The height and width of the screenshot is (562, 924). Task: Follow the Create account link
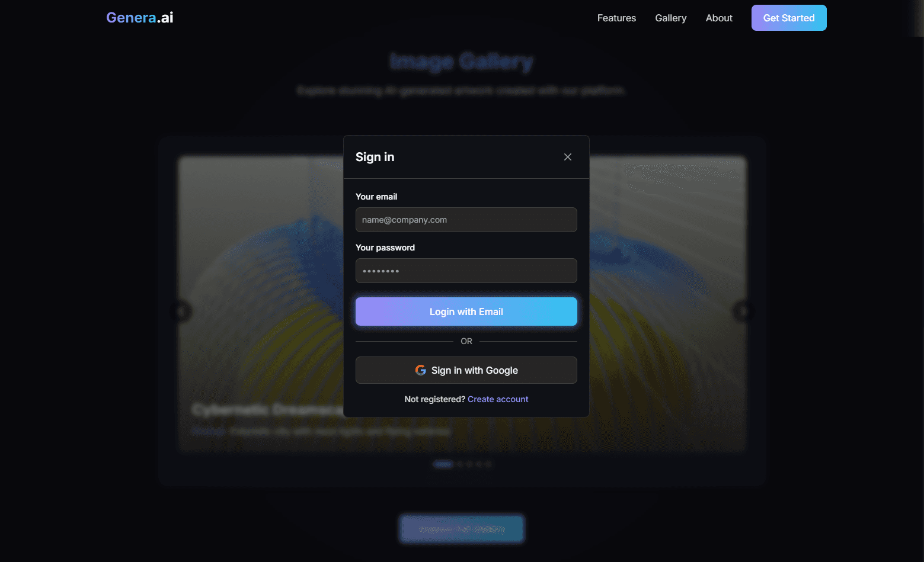[498, 399]
